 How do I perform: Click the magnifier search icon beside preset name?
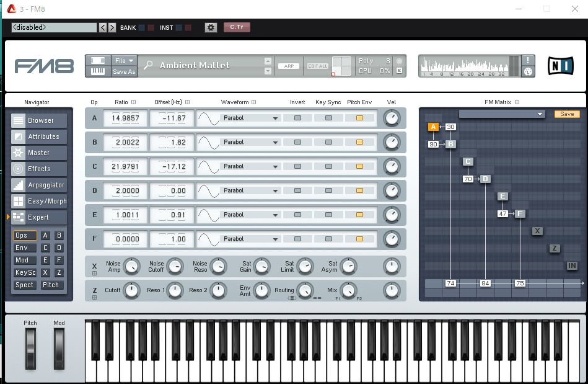point(148,65)
